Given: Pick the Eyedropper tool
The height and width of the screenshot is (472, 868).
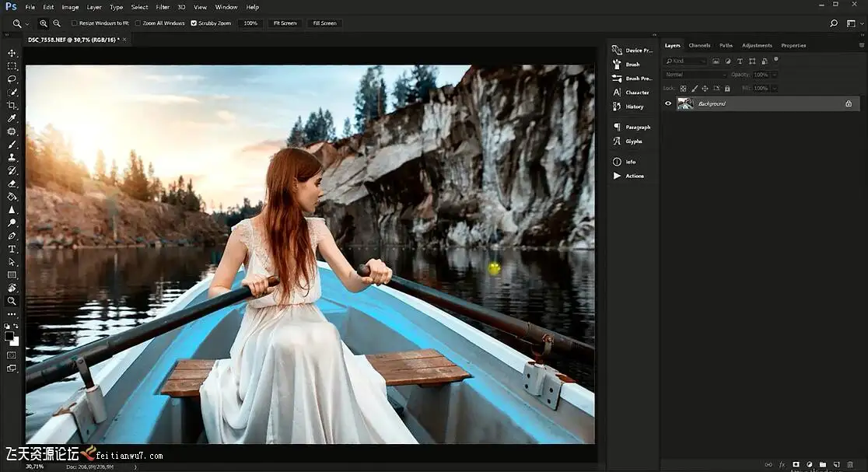Looking at the screenshot, I should (12, 118).
